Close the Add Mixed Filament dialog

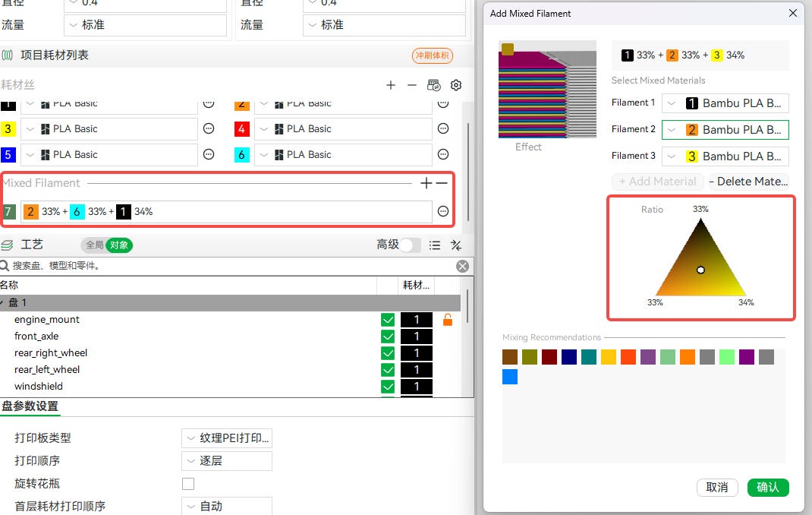pos(793,13)
